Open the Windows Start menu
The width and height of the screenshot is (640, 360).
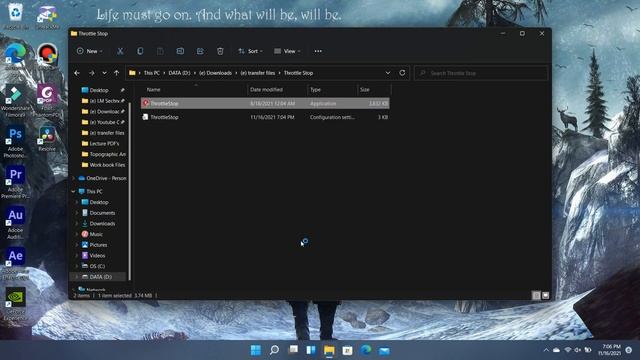point(256,350)
